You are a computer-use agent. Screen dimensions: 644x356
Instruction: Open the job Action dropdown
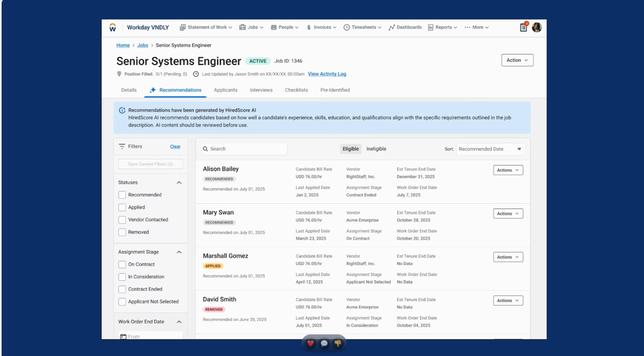point(517,61)
